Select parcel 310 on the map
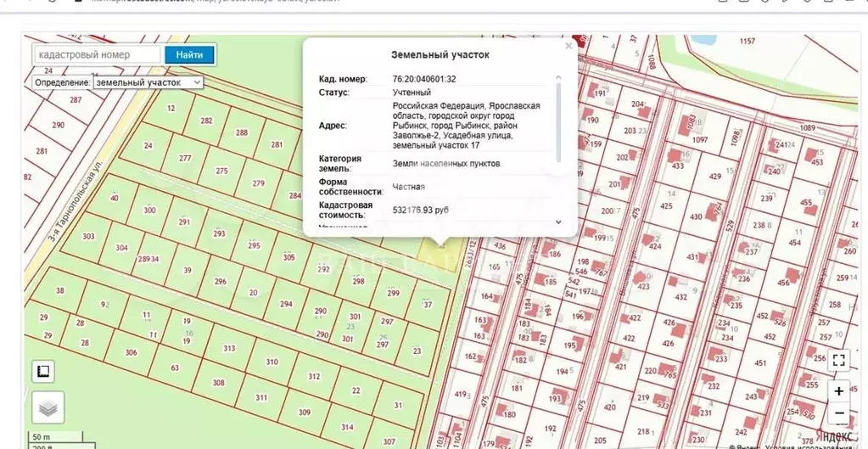The image size is (868, 449). tap(272, 362)
